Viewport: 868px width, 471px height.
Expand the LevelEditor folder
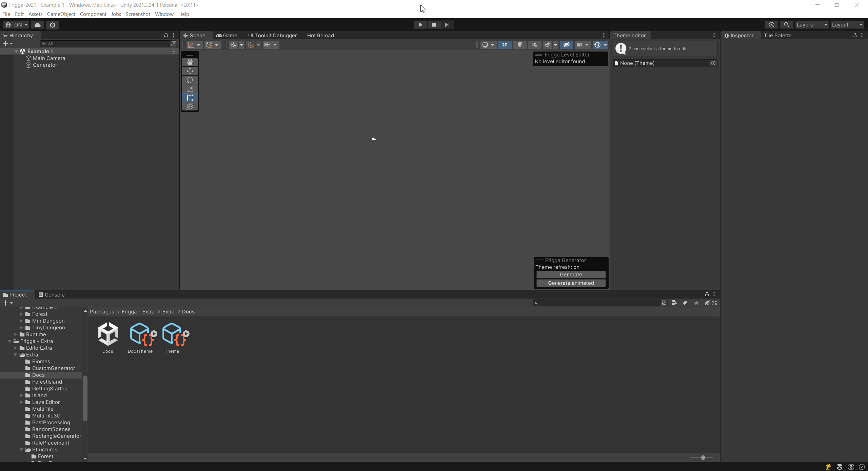tap(21, 402)
